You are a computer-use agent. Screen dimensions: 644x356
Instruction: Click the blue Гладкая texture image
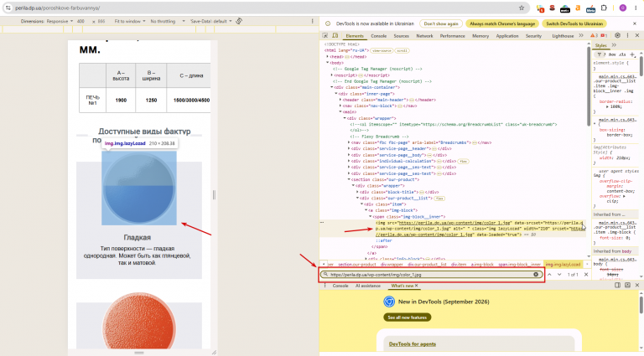click(x=139, y=188)
